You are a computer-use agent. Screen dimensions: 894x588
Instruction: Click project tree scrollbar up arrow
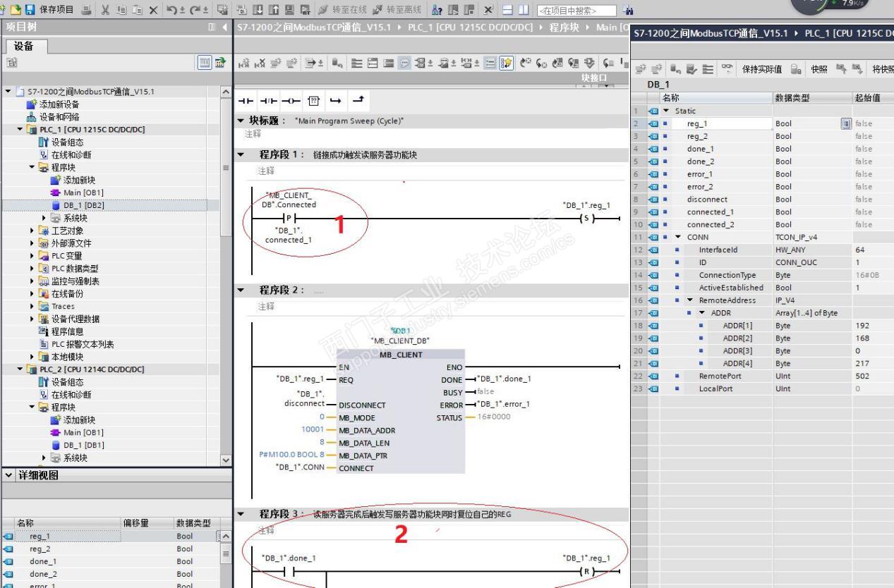click(226, 92)
